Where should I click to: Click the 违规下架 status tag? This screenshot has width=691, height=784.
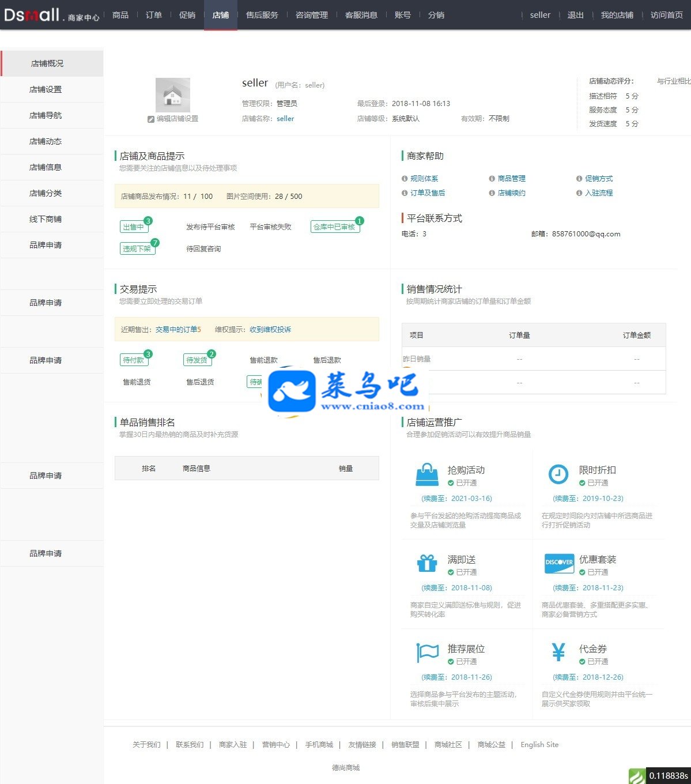point(137,249)
